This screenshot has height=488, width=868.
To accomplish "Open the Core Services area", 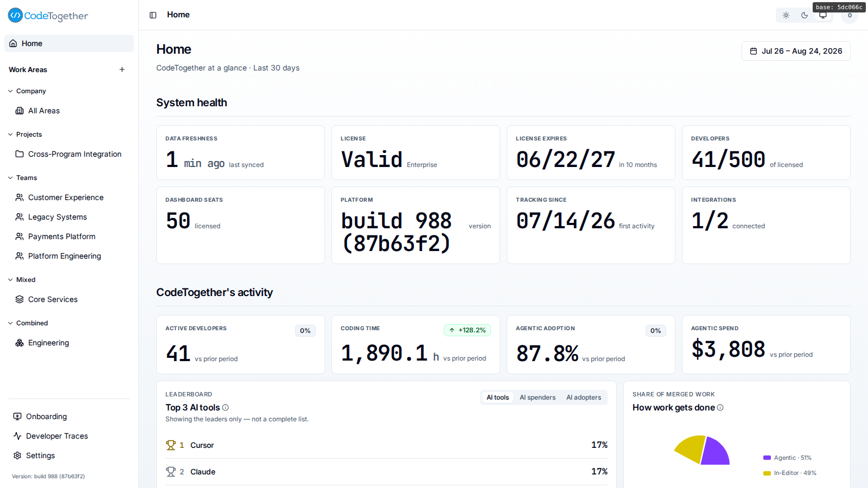I will (x=71, y=299).
